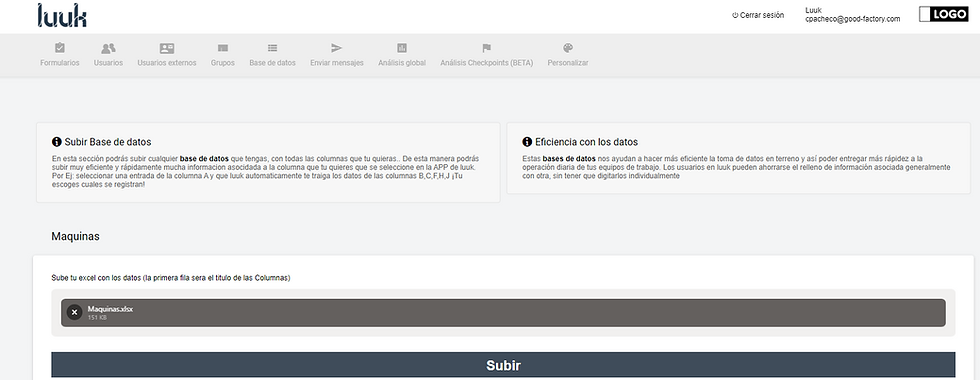980x380 pixels.
Task: Click the Análisis Checkpoints flag icon
Action: (x=486, y=48)
